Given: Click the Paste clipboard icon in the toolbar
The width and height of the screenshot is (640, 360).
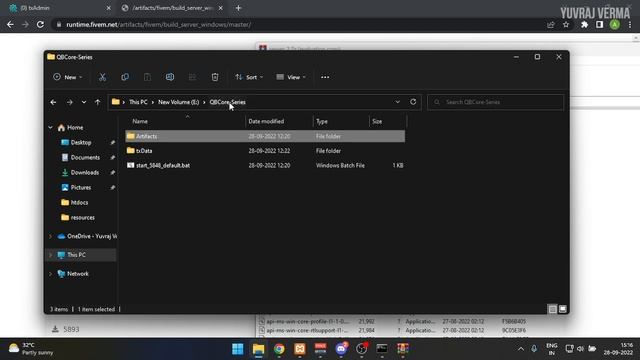Looking at the screenshot, I should 147,77.
